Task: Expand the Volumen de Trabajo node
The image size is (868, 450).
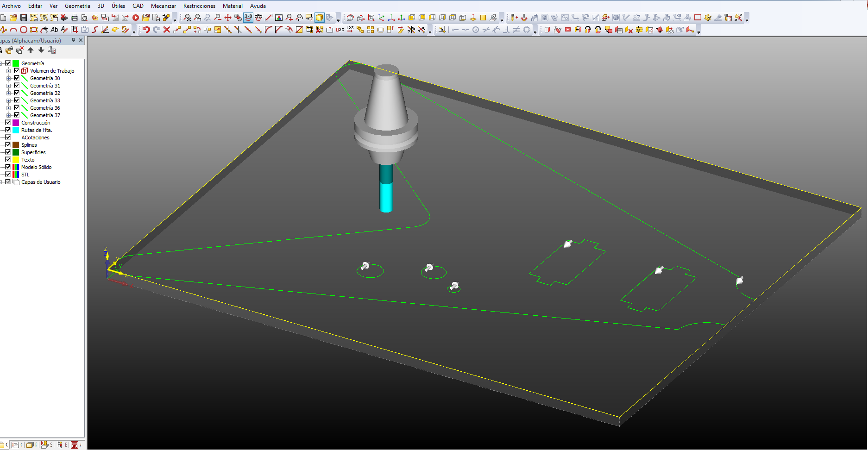Action: (x=8, y=71)
